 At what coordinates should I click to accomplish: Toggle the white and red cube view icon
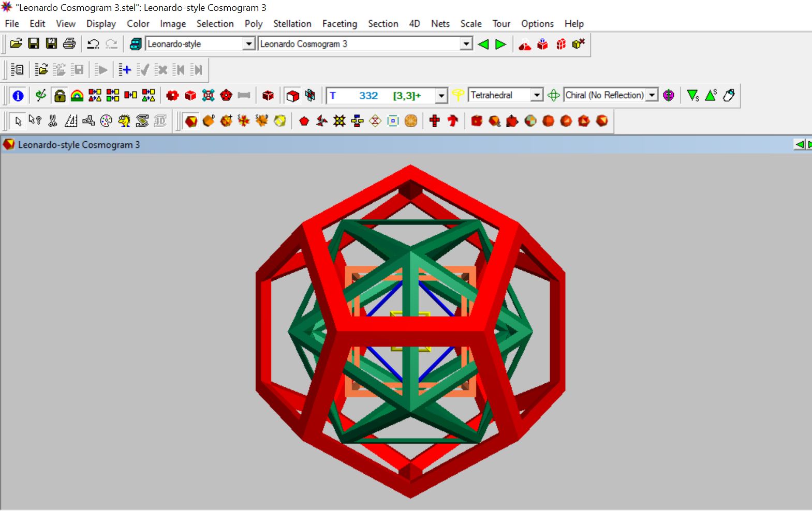click(292, 96)
